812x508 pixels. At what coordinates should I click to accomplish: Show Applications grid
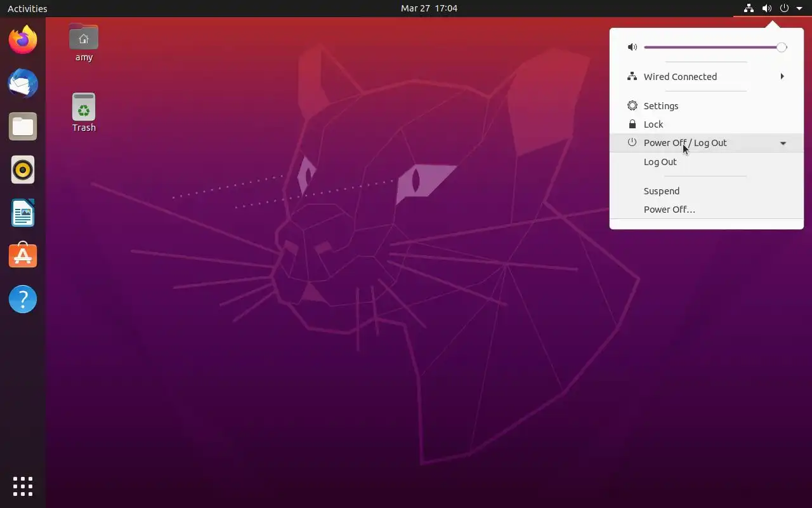pyautogui.click(x=23, y=486)
